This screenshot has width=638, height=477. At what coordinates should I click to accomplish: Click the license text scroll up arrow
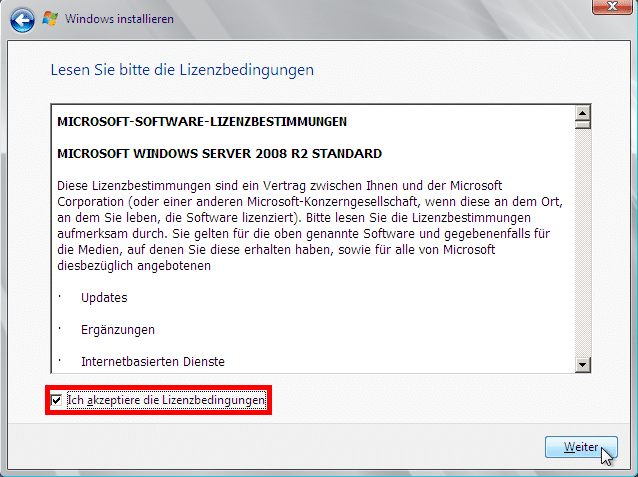583,113
